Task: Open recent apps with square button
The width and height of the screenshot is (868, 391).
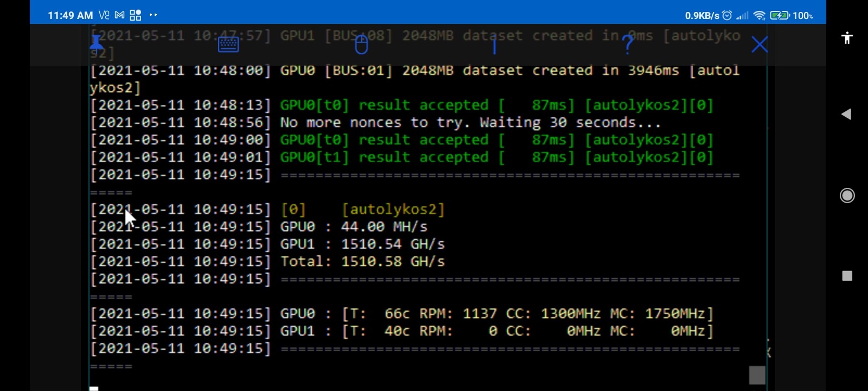Action: point(847,276)
